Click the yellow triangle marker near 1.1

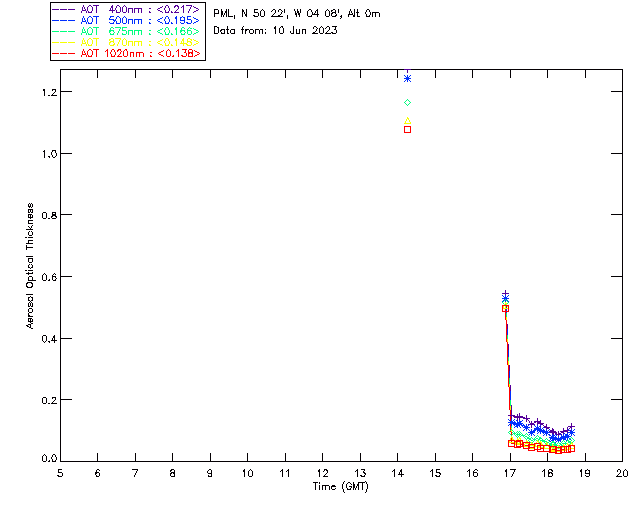coord(407,121)
